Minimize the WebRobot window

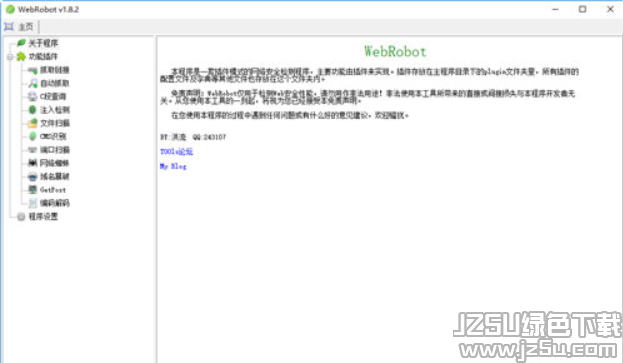tap(555, 9)
